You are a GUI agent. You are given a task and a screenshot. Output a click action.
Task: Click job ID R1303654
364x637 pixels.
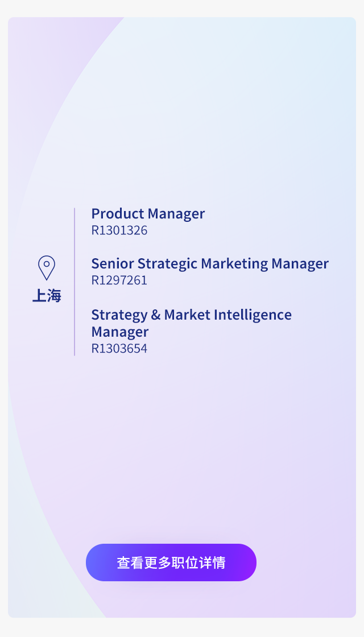(119, 349)
